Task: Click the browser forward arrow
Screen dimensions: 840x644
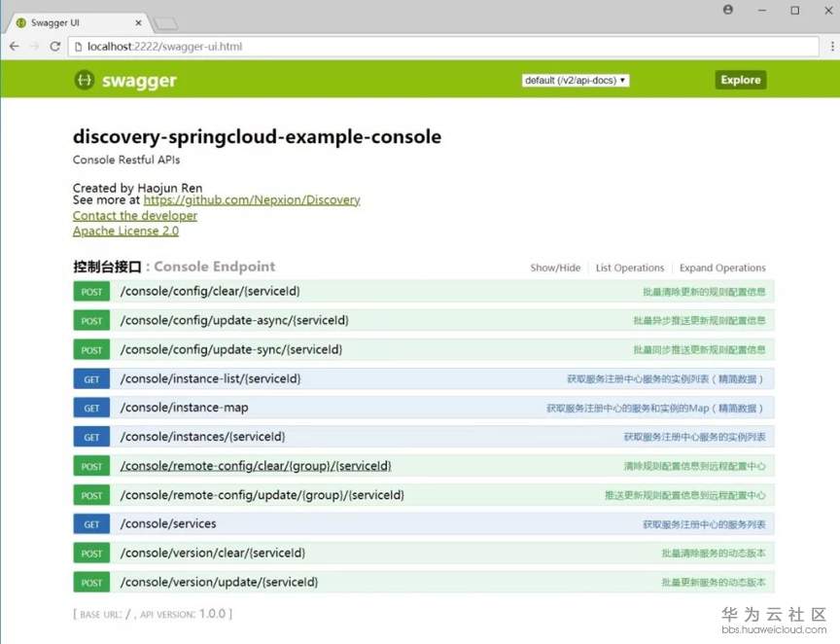Action: (34, 47)
